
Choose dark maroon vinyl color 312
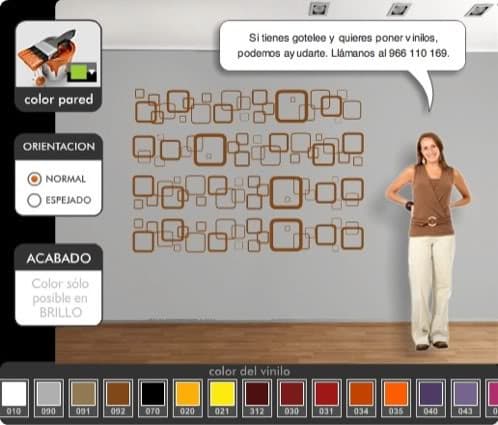click(x=257, y=398)
